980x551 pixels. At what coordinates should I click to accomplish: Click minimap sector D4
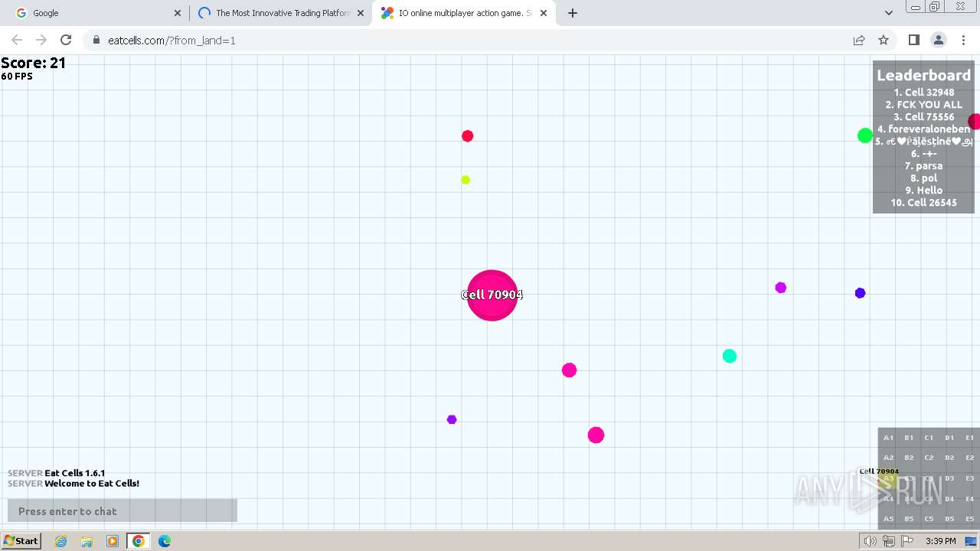pyautogui.click(x=949, y=499)
